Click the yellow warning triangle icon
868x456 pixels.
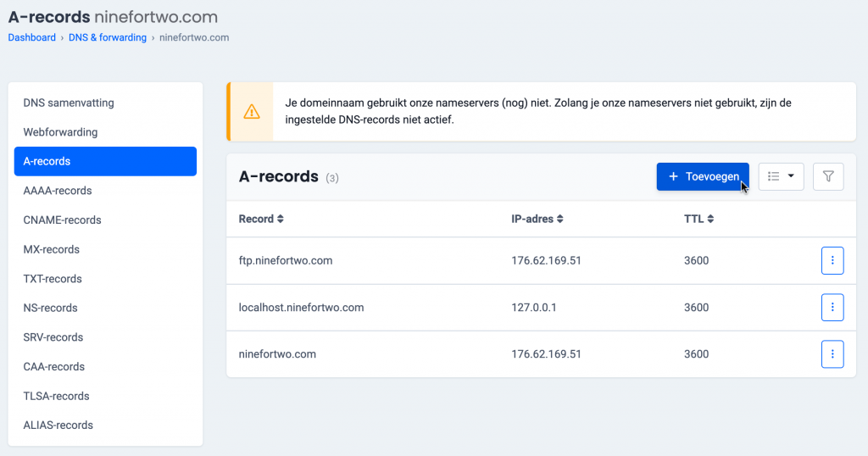pos(251,112)
